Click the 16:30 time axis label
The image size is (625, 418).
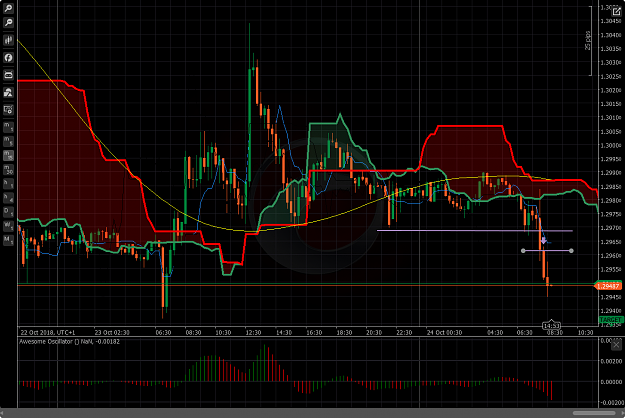tap(314, 332)
